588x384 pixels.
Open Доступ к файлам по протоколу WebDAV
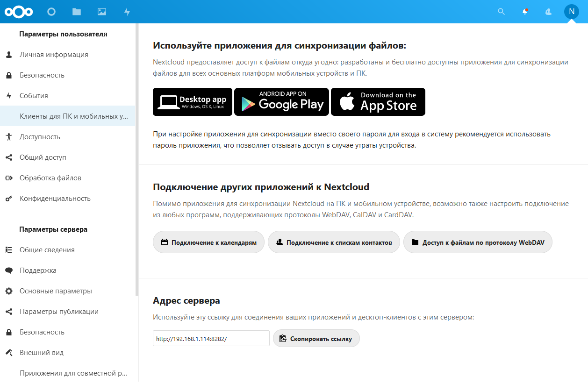click(x=478, y=242)
